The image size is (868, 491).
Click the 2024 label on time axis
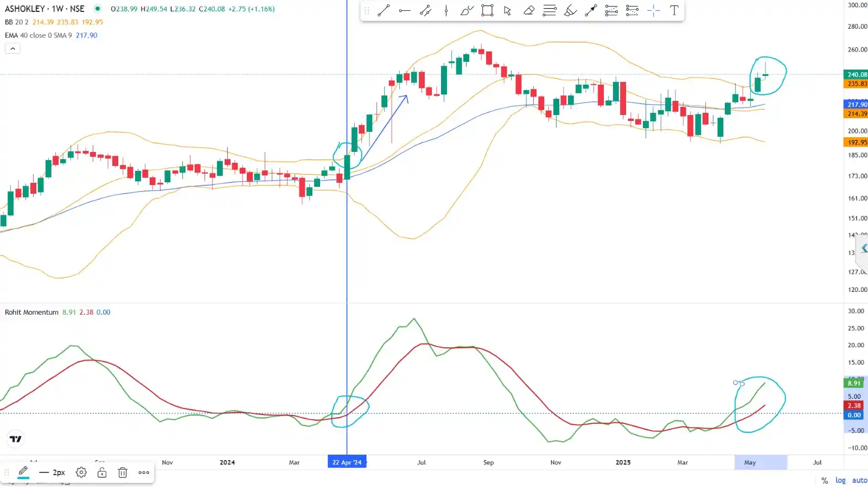pos(227,462)
